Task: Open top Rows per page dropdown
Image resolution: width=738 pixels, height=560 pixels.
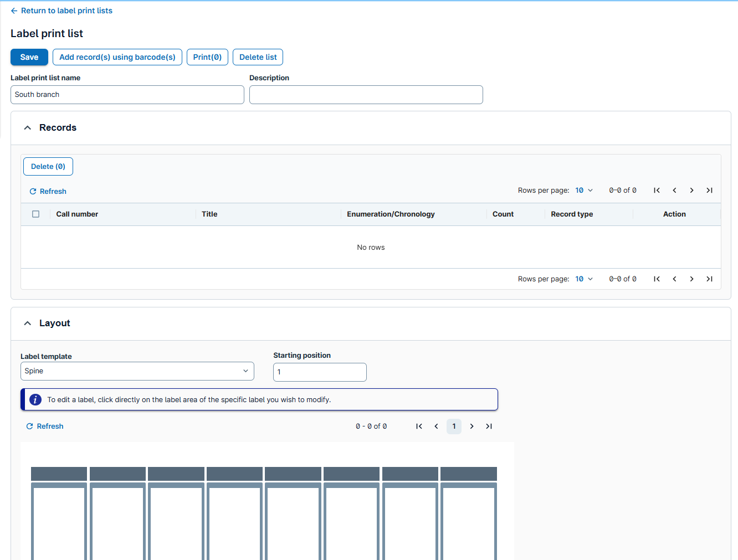Action: [583, 191]
